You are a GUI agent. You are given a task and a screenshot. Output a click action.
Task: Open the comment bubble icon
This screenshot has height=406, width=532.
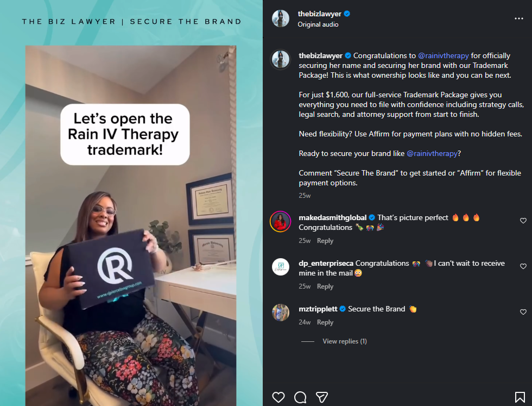point(300,397)
